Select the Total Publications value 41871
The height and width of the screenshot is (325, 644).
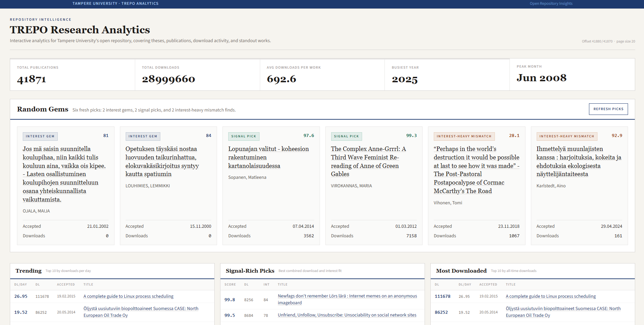coord(32,79)
